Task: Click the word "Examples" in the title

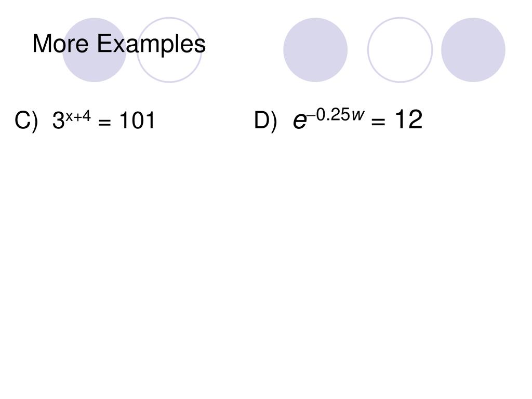Action: [151, 45]
